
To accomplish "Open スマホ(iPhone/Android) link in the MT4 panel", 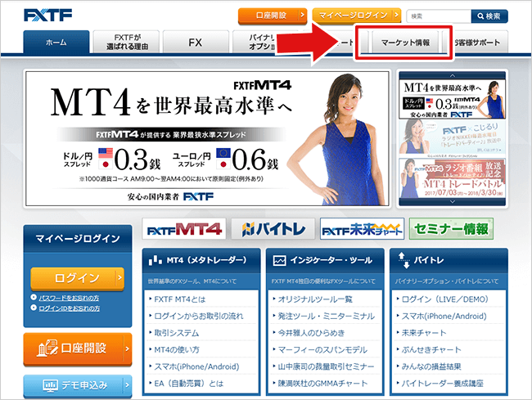I will [196, 366].
